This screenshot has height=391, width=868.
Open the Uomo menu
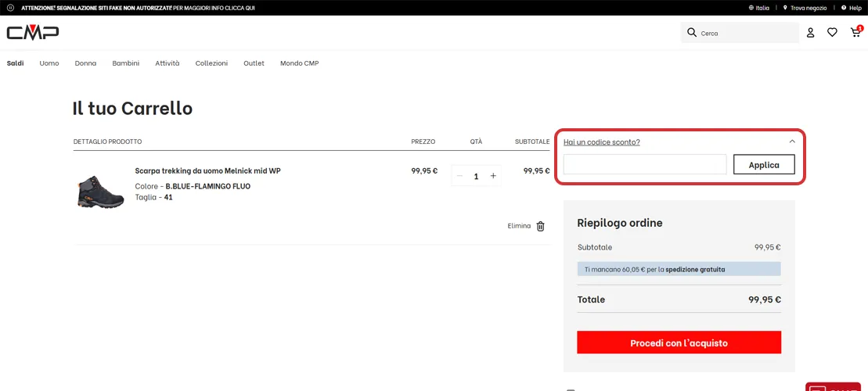[49, 63]
